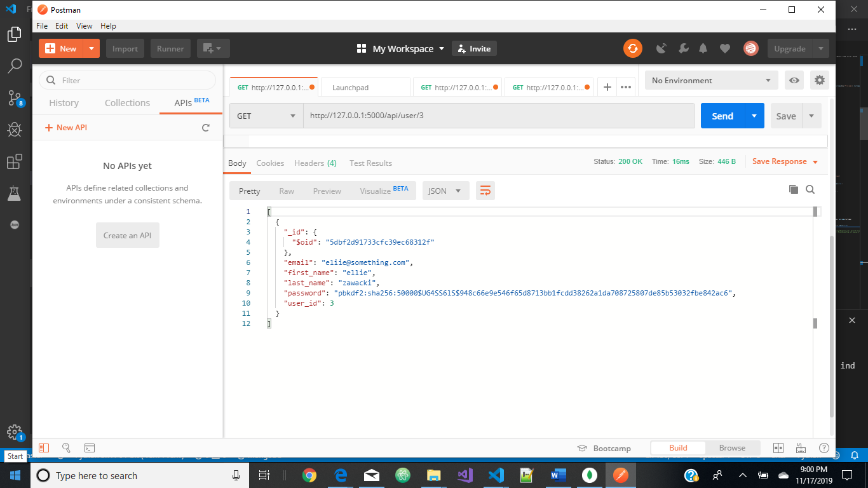Open help question mark icon
Image resolution: width=868 pixels, height=488 pixels.
point(824,448)
